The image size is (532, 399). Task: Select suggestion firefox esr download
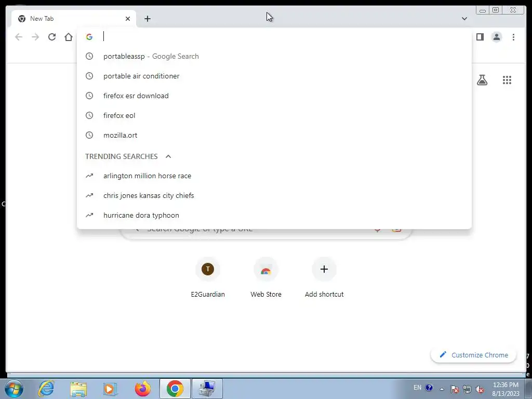tap(274, 96)
